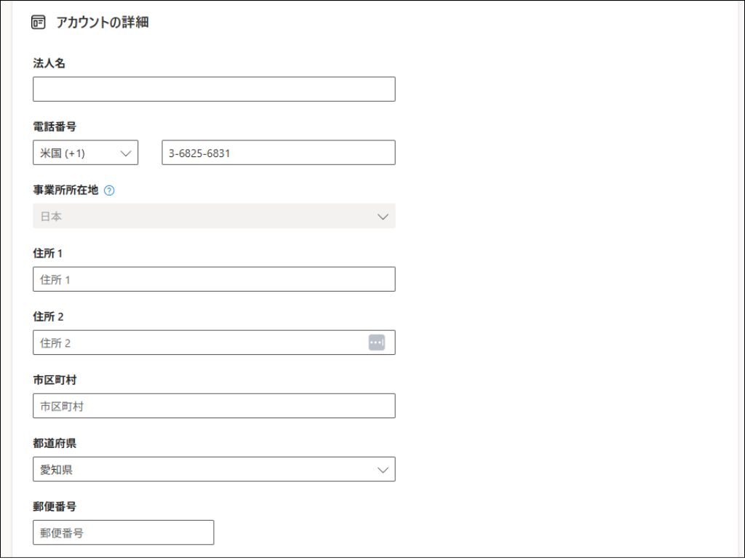
Task: Click the アカウントの詳細 heading
Action: tap(103, 23)
